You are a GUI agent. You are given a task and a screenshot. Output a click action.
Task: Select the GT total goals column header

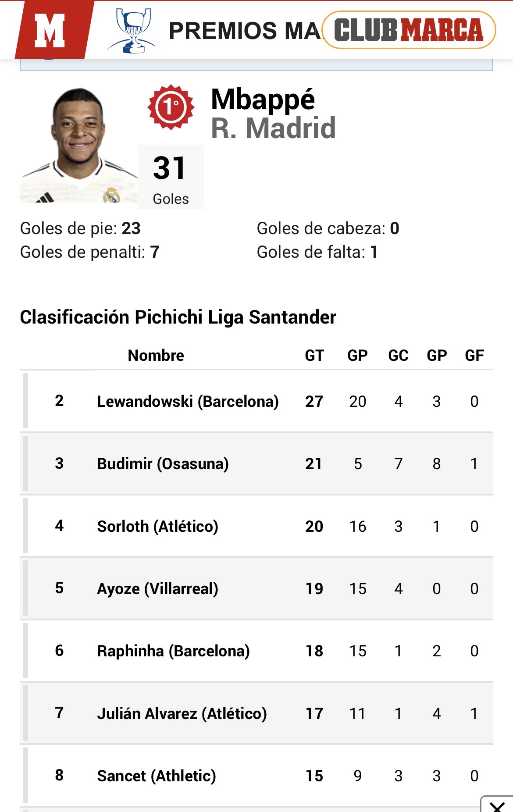[x=314, y=355]
